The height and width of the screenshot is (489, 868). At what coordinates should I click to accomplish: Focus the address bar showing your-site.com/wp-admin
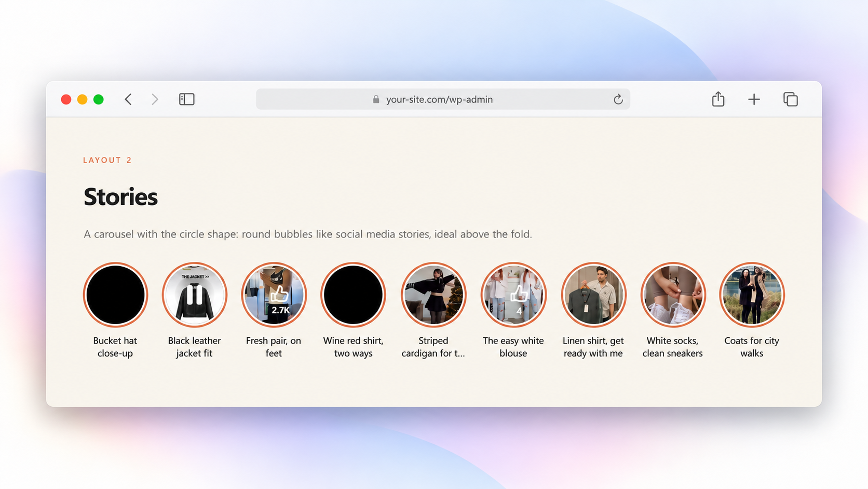pos(443,99)
